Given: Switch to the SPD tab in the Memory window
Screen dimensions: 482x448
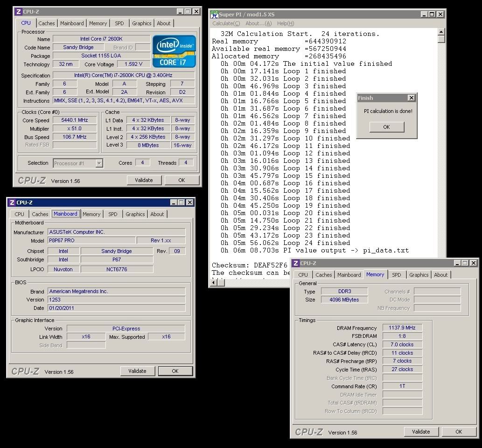Looking at the screenshot, I should (x=396, y=275).
